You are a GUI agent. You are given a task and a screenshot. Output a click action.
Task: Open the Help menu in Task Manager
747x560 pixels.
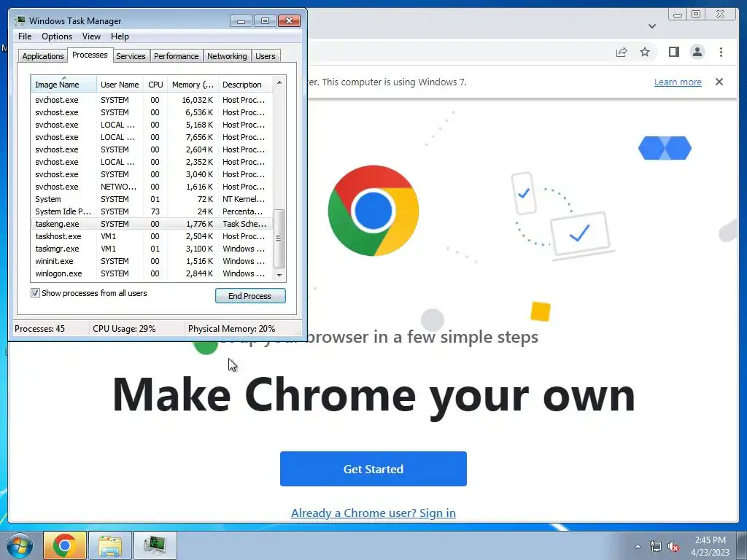(120, 36)
